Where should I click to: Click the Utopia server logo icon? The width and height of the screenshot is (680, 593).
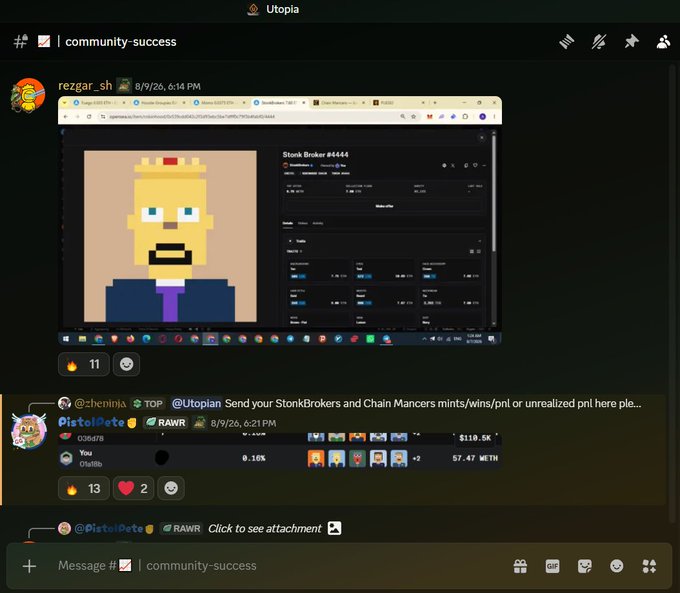(x=253, y=9)
